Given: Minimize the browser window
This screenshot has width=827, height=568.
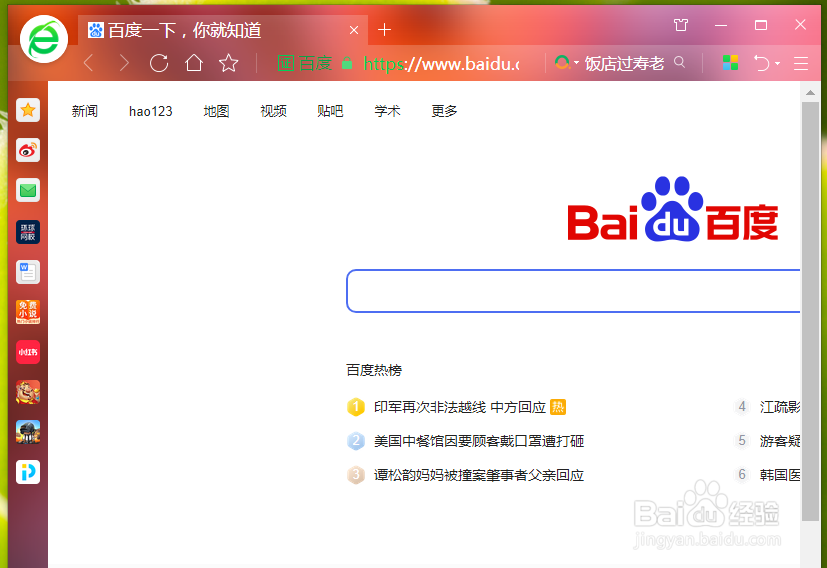Looking at the screenshot, I should (x=720, y=25).
